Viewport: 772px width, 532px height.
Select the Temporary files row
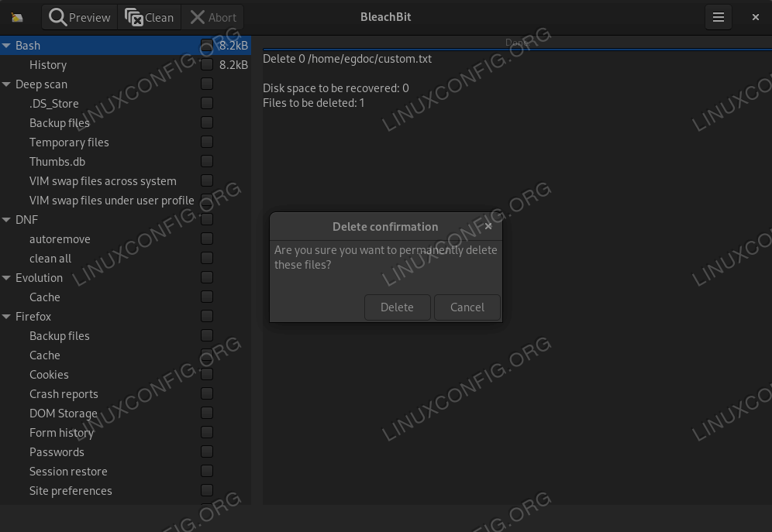[126, 142]
